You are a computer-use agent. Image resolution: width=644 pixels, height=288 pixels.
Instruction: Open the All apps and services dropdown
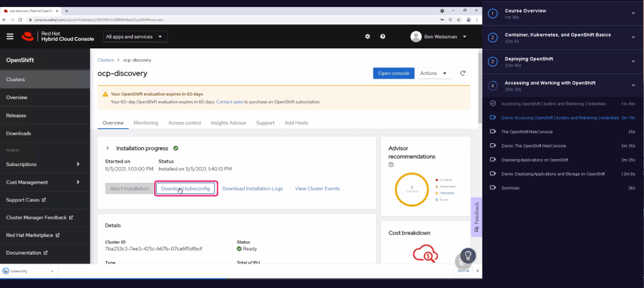tap(136, 36)
